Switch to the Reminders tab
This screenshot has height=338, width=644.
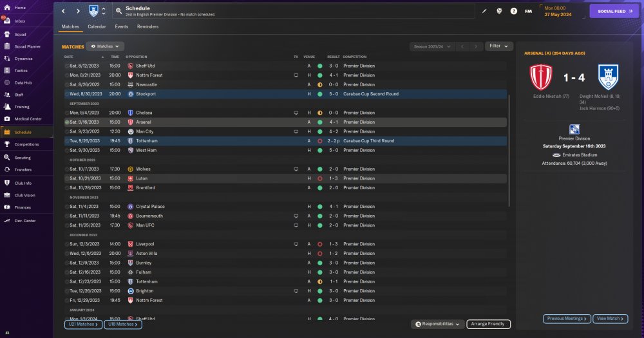pos(148,26)
